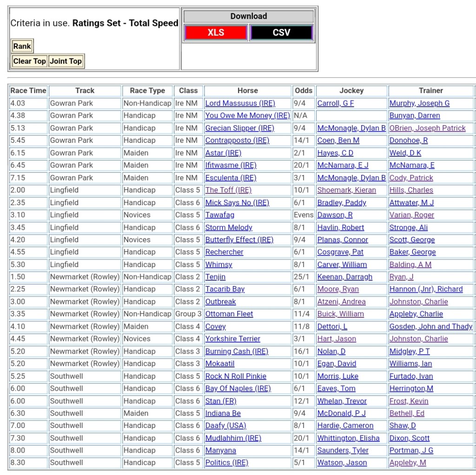Click the Joint Top button
Image resolution: width=476 pixels, height=475 pixels.
click(x=66, y=61)
